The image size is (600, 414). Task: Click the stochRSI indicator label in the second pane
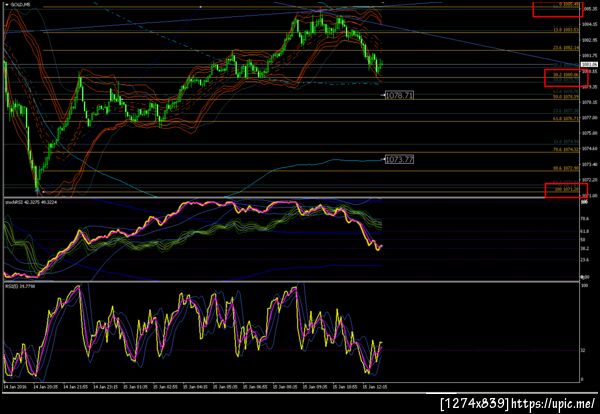pos(31,202)
